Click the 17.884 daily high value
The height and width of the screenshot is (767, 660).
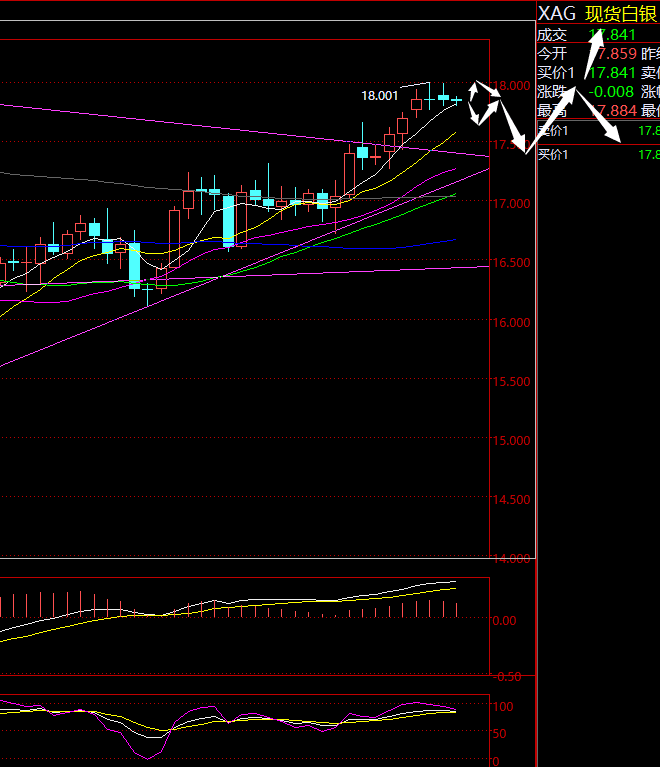pyautogui.click(x=614, y=111)
